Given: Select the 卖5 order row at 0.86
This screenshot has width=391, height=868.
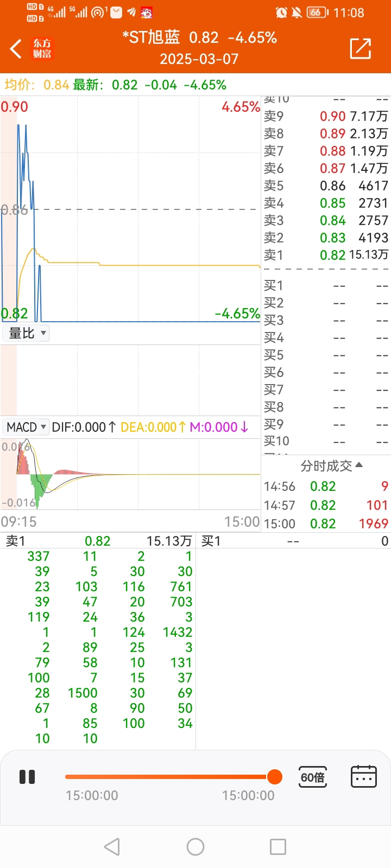Looking at the screenshot, I should click(326, 186).
